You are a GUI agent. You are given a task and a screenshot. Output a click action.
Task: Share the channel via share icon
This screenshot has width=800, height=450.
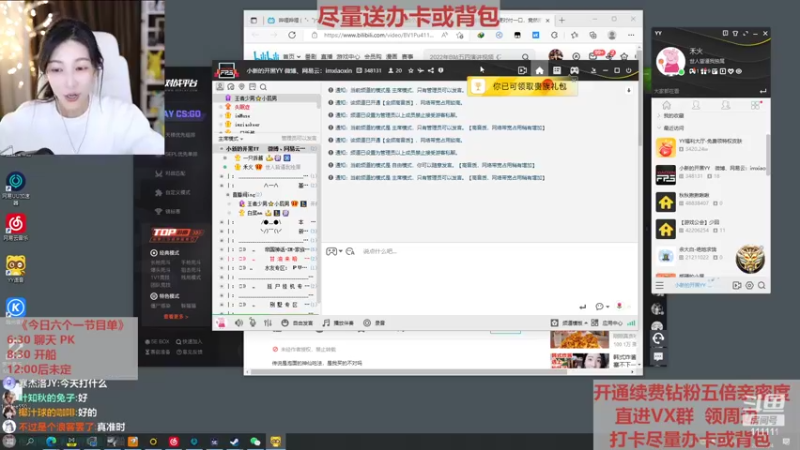pyautogui.click(x=431, y=70)
